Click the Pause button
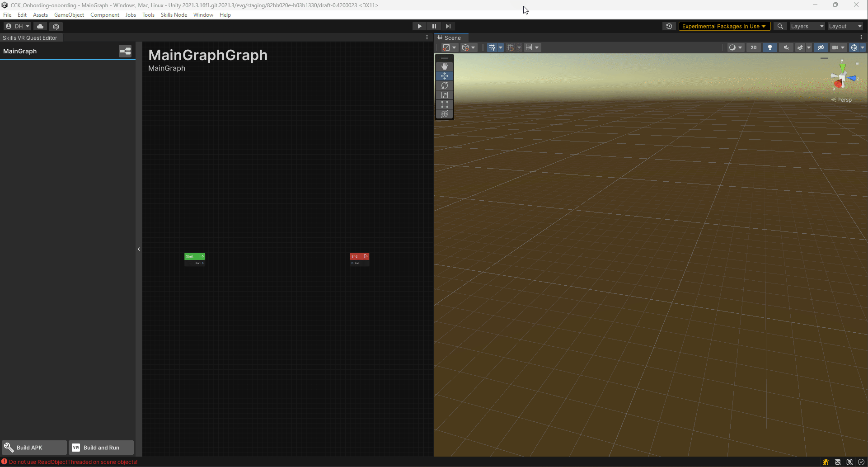This screenshot has height=467, width=868. coord(434,26)
